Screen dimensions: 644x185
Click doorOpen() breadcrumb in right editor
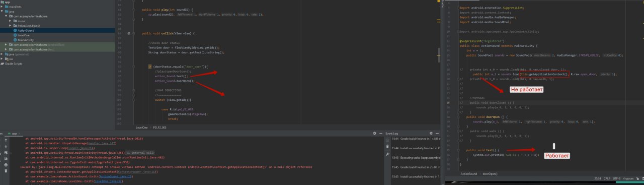tap(490, 173)
